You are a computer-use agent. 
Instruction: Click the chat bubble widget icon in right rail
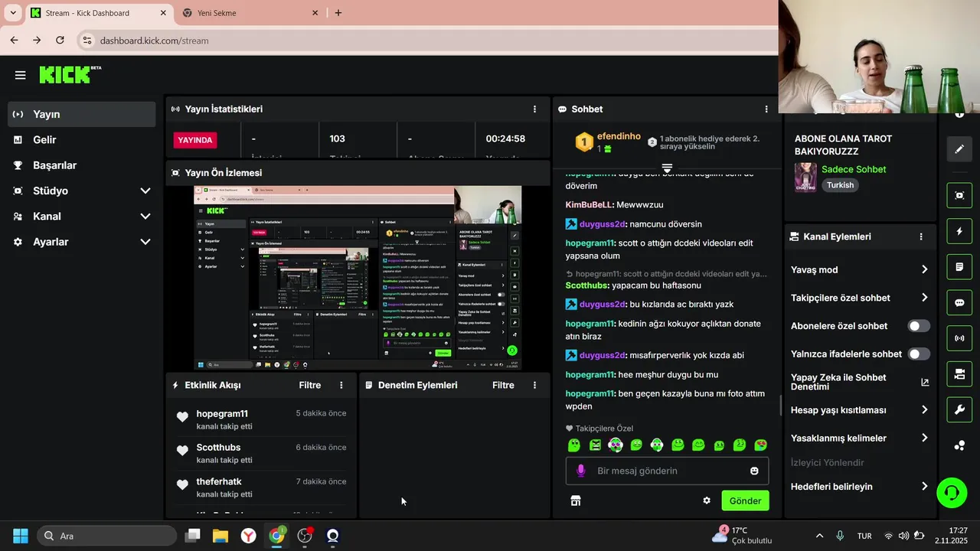coord(959,302)
